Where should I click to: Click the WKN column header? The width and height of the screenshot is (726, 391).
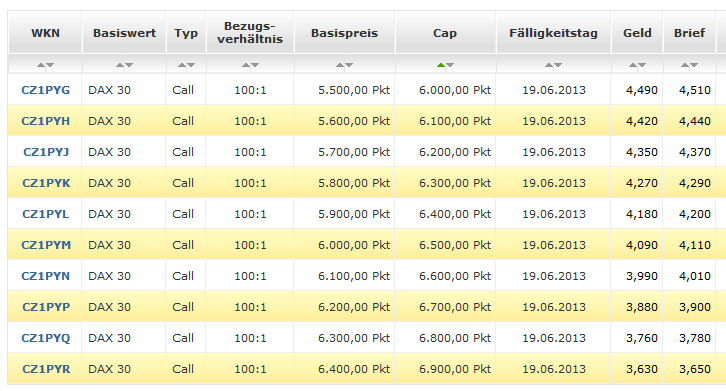(x=45, y=33)
